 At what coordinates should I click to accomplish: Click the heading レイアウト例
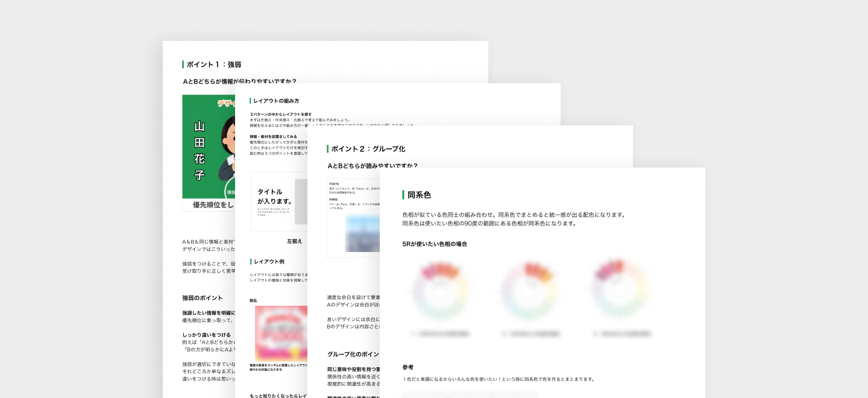(x=269, y=261)
